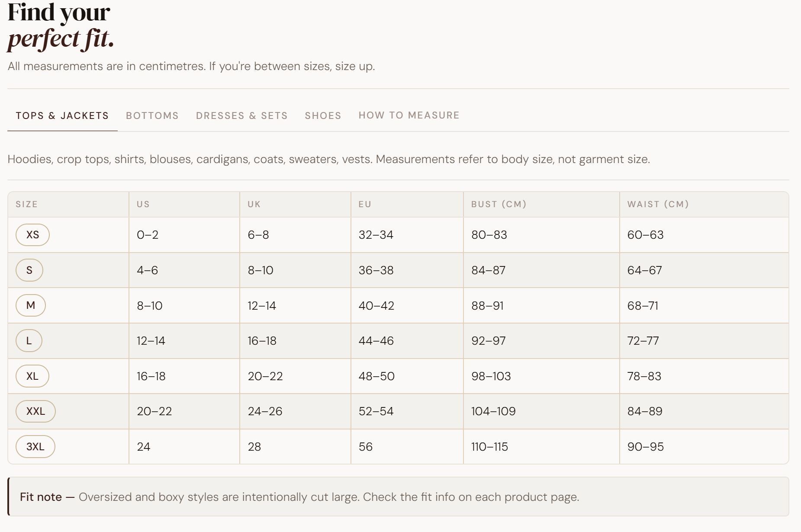Select the Shoes tab
The height and width of the screenshot is (532, 801).
(323, 115)
